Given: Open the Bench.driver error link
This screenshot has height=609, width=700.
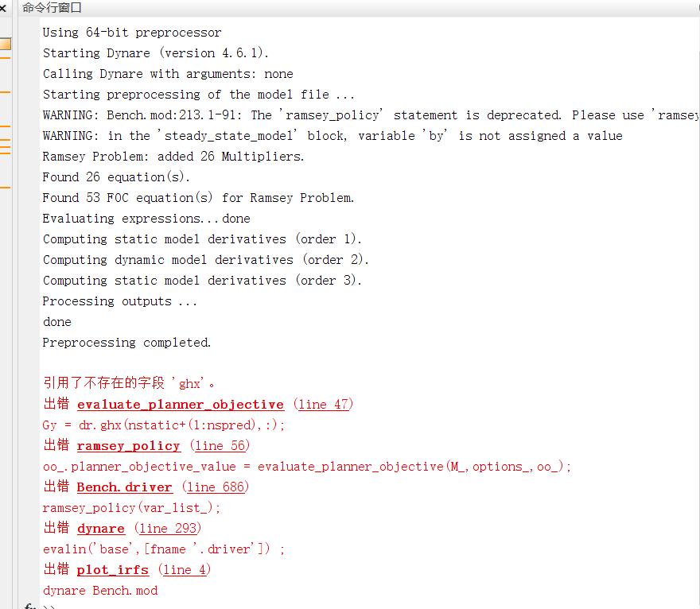Looking at the screenshot, I should click(124, 487).
